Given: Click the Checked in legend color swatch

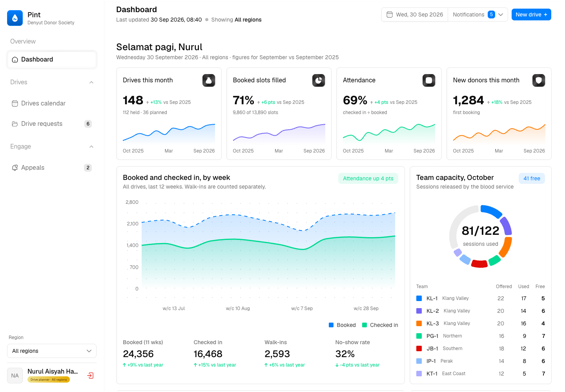Looking at the screenshot, I should [x=365, y=325].
